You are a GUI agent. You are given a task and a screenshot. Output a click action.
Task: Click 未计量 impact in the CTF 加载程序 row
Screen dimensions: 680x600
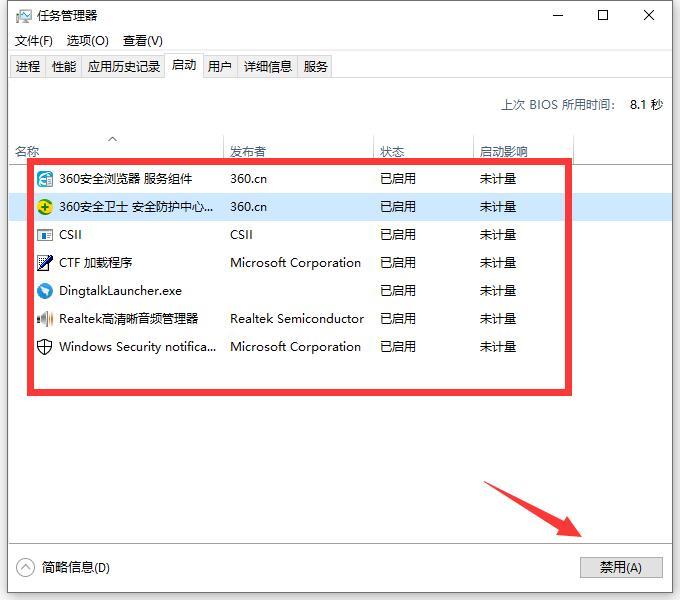tap(498, 263)
